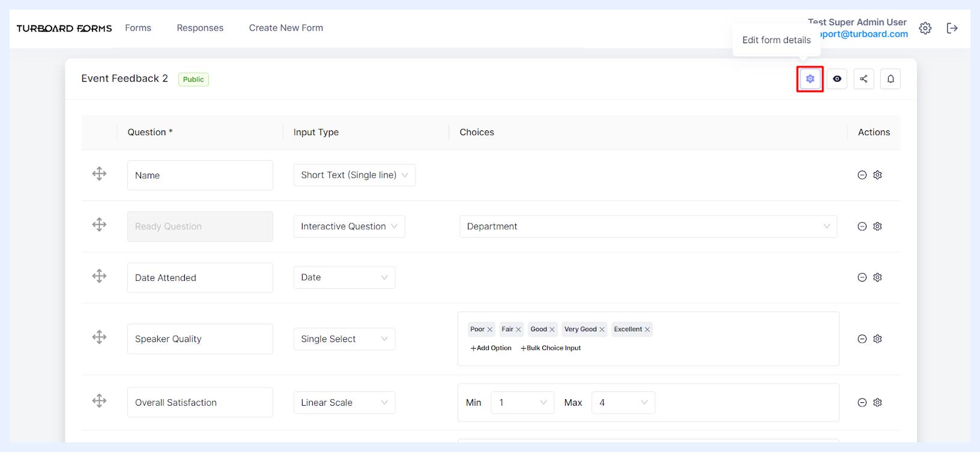Open settings gear for Date Attended

pos(877,277)
